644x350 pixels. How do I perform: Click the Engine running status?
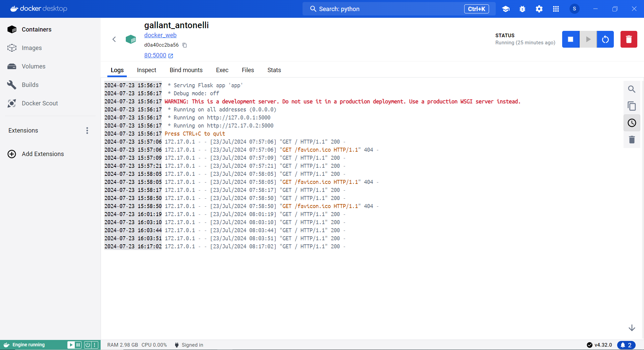(29, 345)
